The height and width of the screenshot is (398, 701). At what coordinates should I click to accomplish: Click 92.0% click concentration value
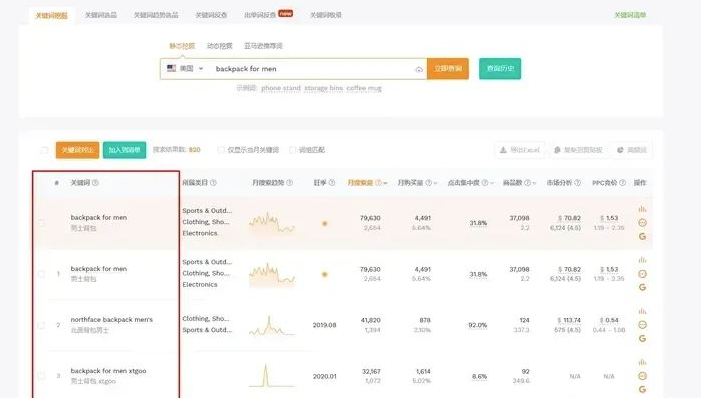(x=477, y=325)
